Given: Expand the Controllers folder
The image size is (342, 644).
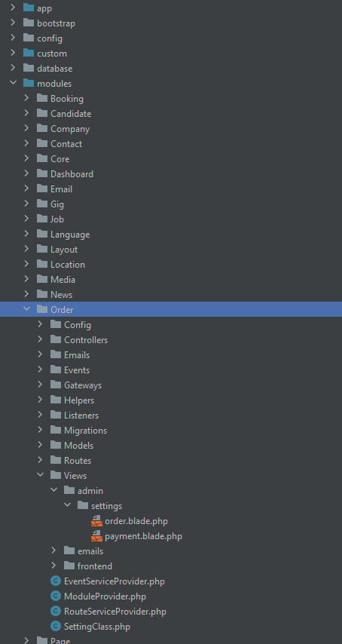Looking at the screenshot, I should [x=40, y=339].
